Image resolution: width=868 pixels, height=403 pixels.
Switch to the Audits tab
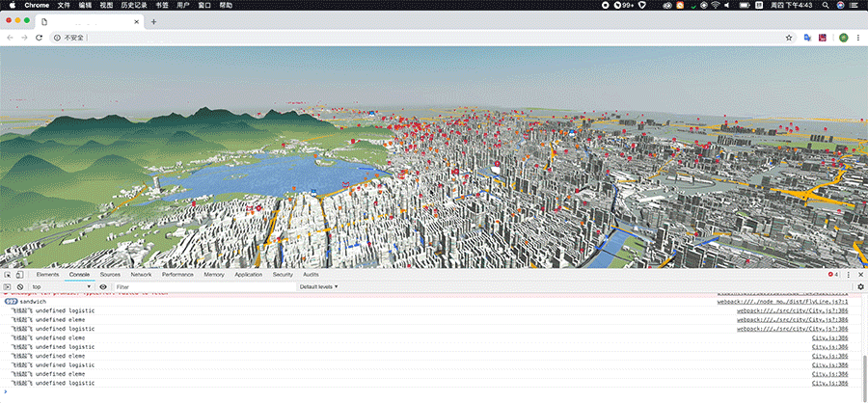click(x=311, y=275)
